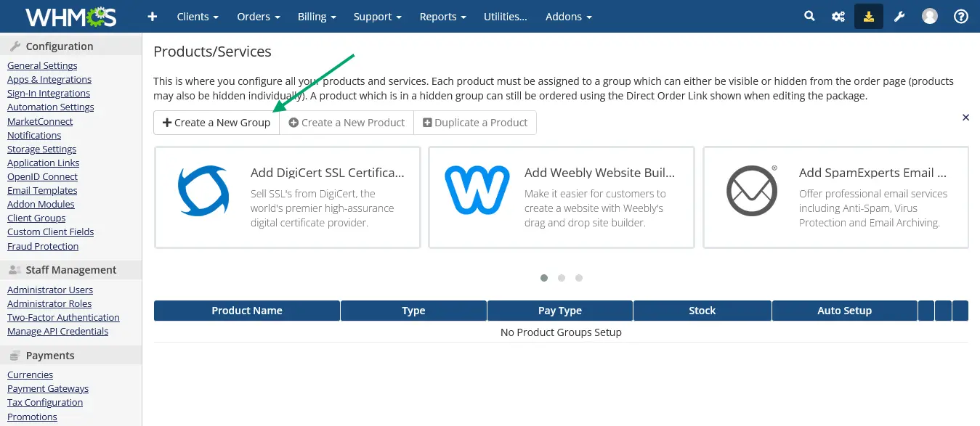980x426 pixels.
Task: Open the wrench setup icon in navbar
Action: pyautogui.click(x=899, y=16)
